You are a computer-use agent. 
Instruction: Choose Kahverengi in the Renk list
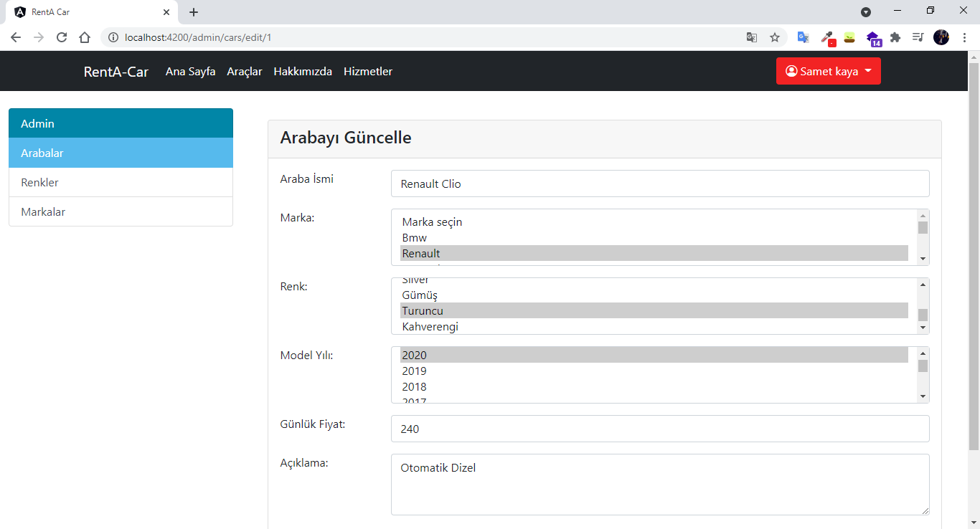430,327
